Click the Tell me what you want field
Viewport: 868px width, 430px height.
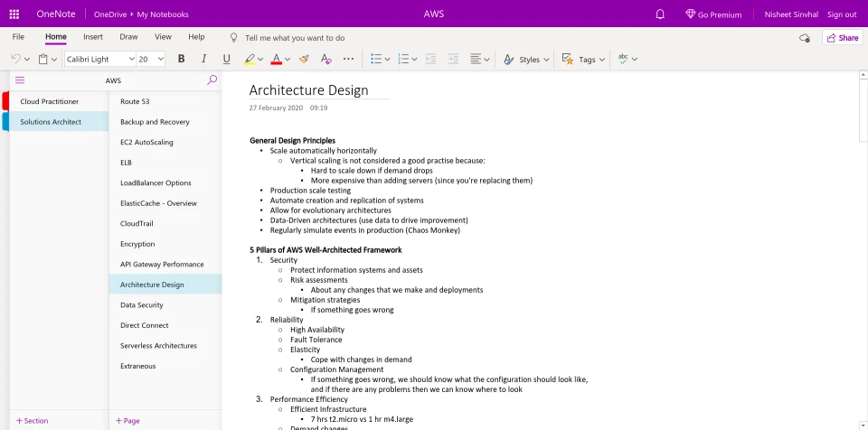coord(295,38)
